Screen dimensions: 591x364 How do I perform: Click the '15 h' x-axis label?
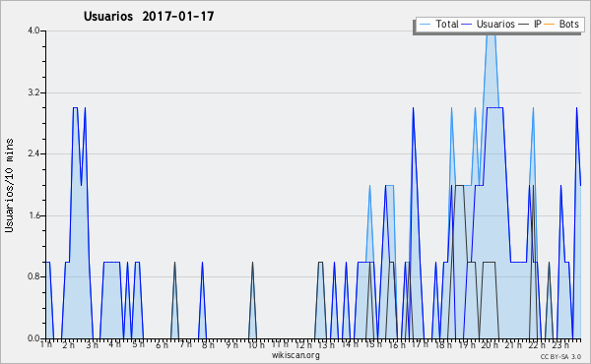click(373, 344)
